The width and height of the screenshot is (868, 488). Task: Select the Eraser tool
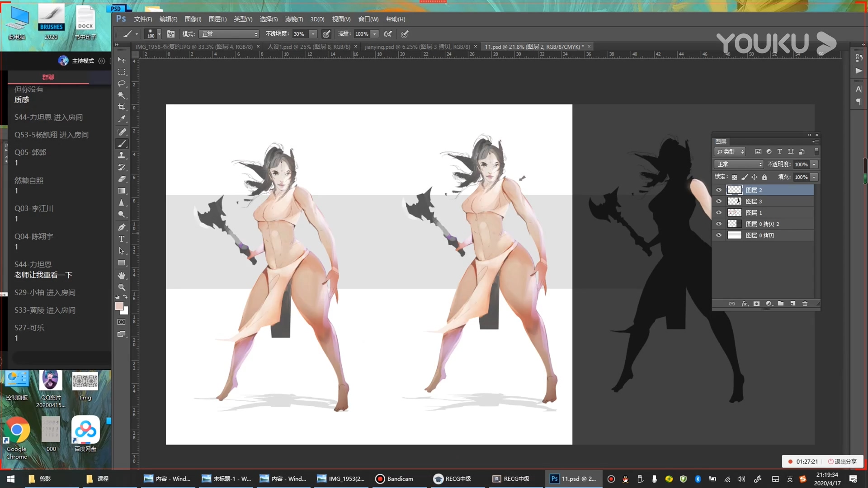pos(122,179)
